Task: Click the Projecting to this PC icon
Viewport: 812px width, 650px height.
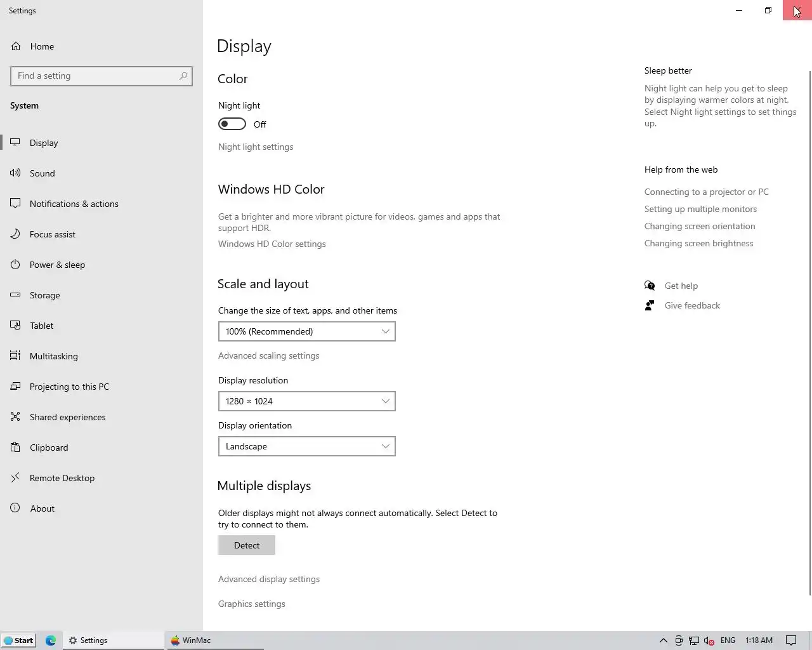Action: tap(15, 386)
